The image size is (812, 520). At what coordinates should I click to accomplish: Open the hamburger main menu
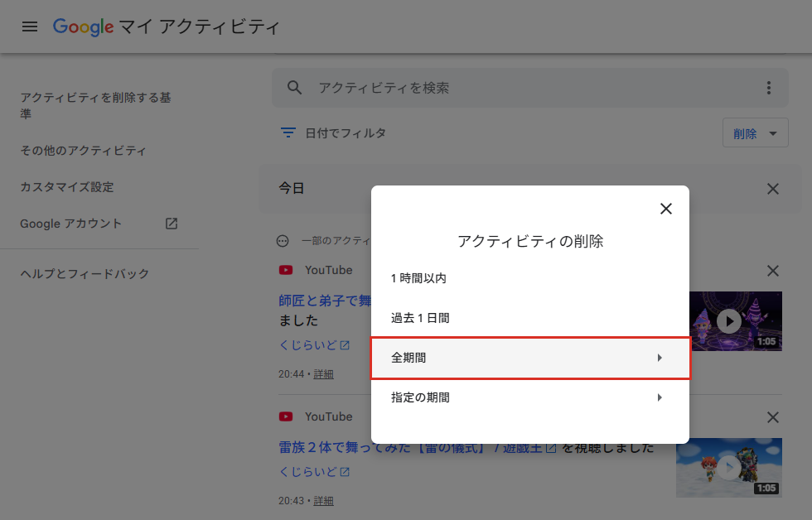pos(30,26)
